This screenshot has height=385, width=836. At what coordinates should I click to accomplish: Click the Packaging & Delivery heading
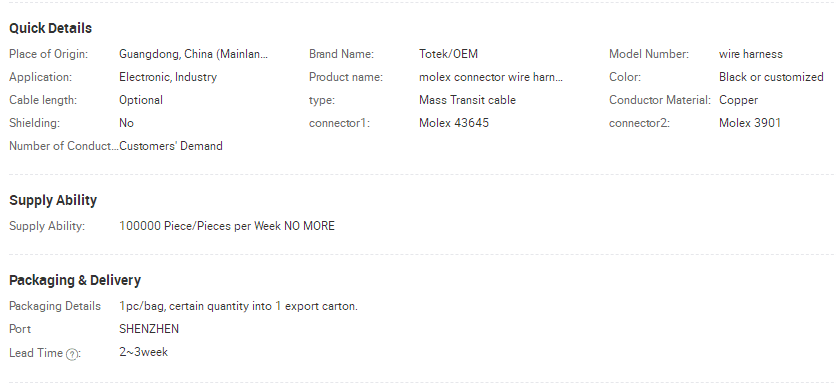(x=75, y=280)
